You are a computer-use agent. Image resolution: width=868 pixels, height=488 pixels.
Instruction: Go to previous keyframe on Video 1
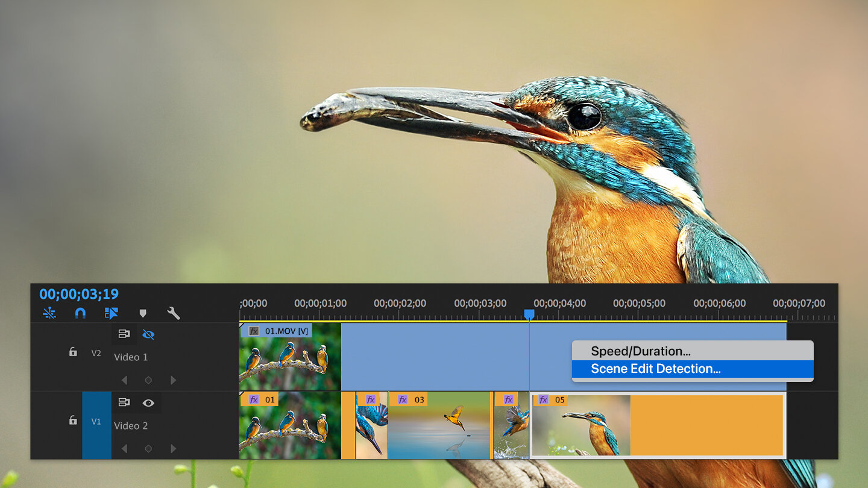pos(124,380)
